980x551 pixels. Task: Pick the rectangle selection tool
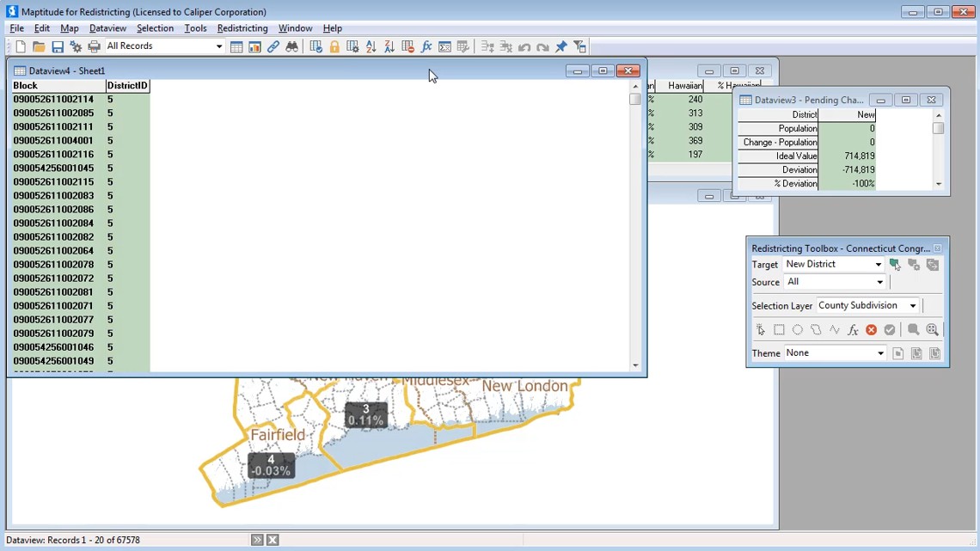(779, 329)
